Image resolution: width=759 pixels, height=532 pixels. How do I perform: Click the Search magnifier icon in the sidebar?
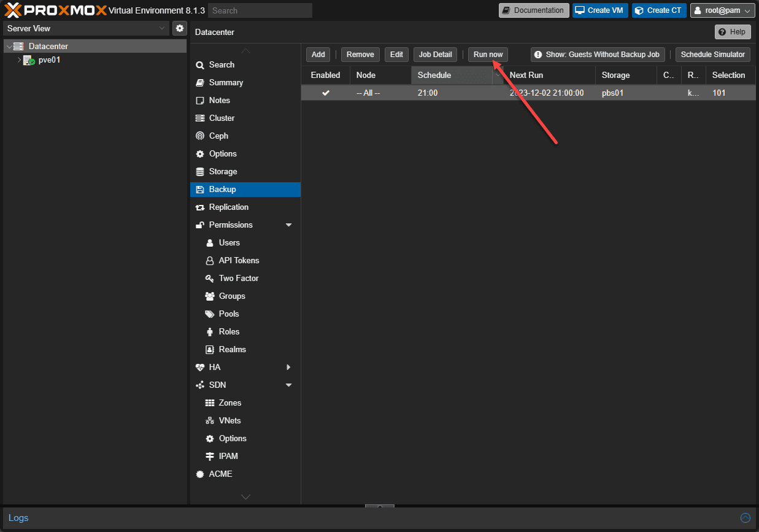200,65
